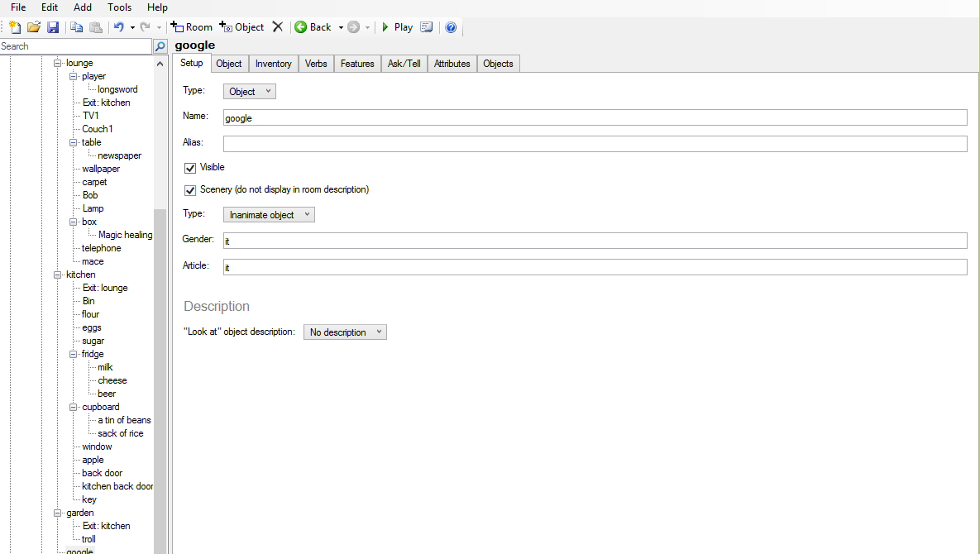Undo the last change via the toolbar arrow
This screenshot has height=554, width=980.
tap(118, 27)
